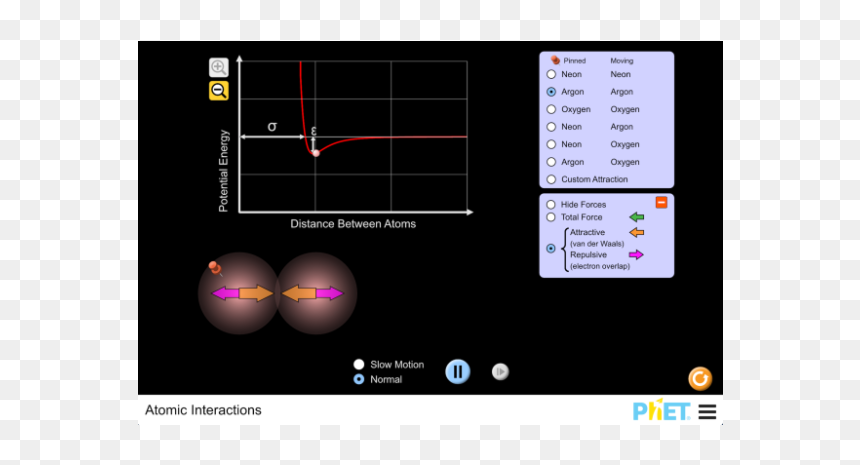The width and height of the screenshot is (860, 465).
Task: Open the PhET hamburger menu
Action: (708, 411)
